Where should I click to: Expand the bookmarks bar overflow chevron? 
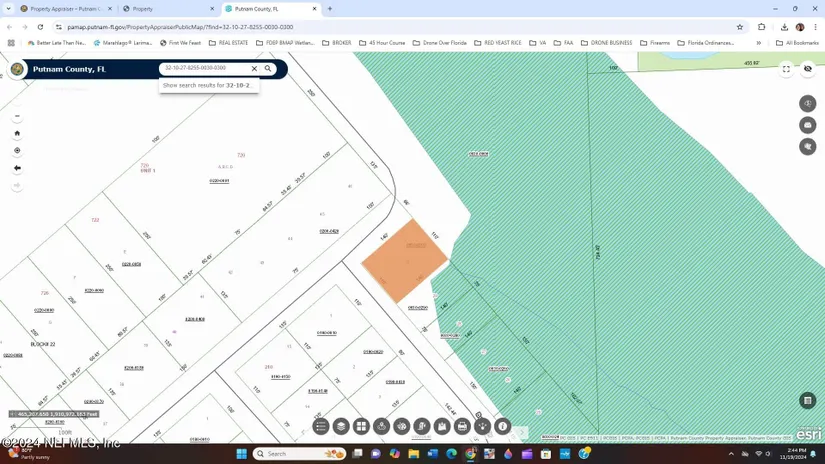tap(759, 43)
